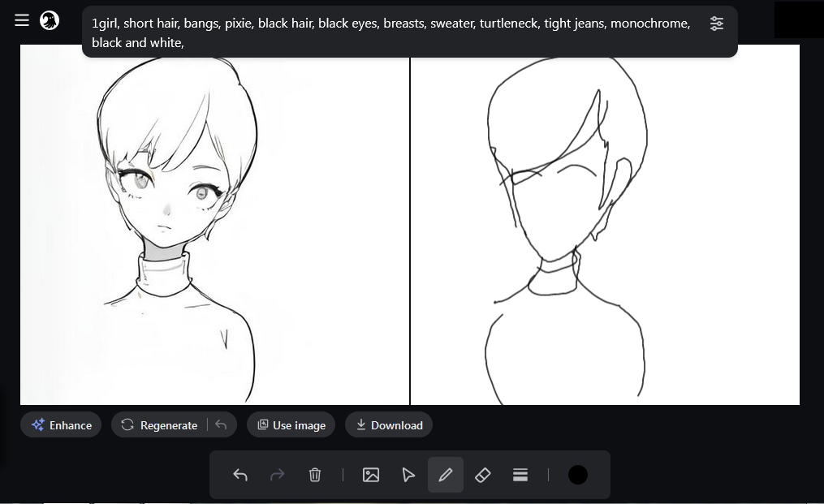Open the black color swatch
Screen dimensions: 824x504
pos(578,475)
